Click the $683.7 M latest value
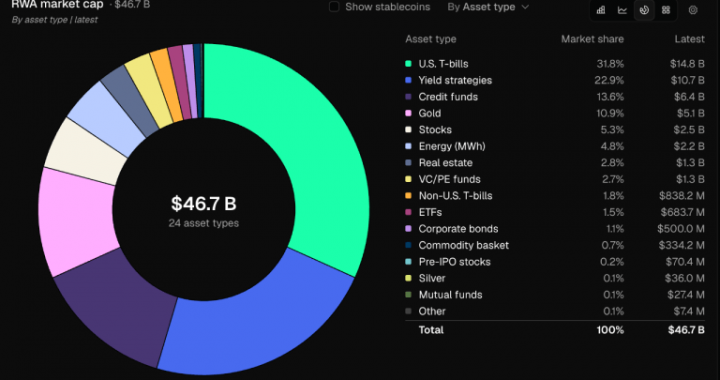This screenshot has width=720, height=380. (682, 212)
